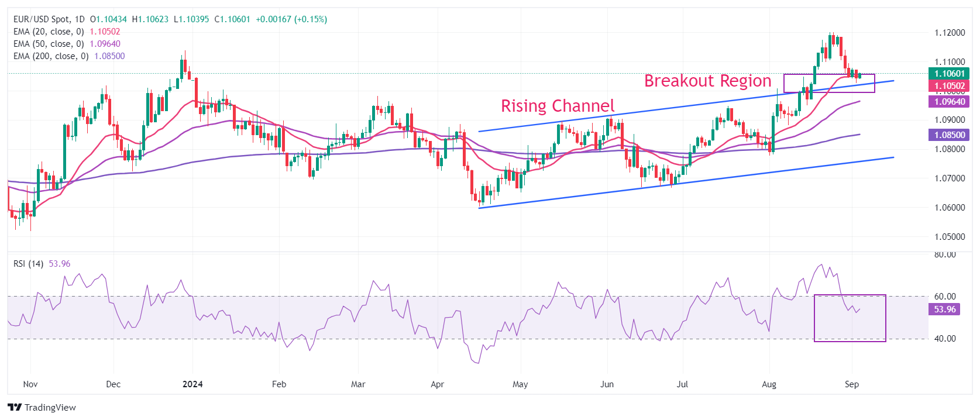The height and width of the screenshot is (420, 980).
Task: Click the Rising Channel text label
Action: (558, 106)
